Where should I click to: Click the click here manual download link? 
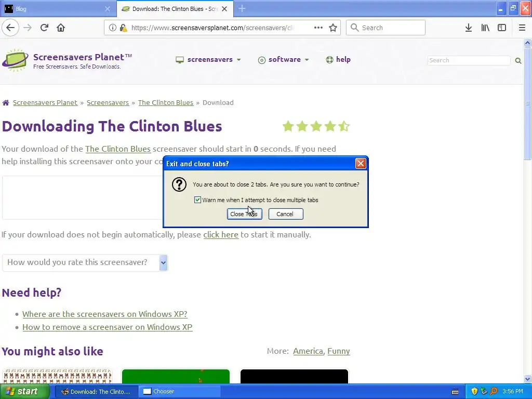click(x=221, y=235)
